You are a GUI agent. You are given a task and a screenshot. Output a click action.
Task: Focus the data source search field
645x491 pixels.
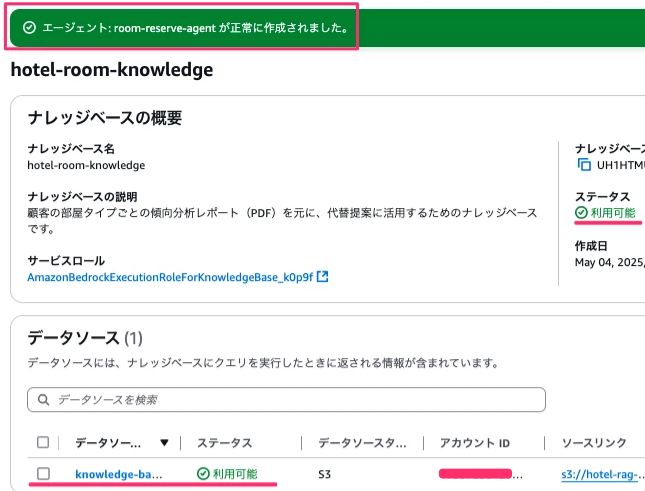(286, 399)
